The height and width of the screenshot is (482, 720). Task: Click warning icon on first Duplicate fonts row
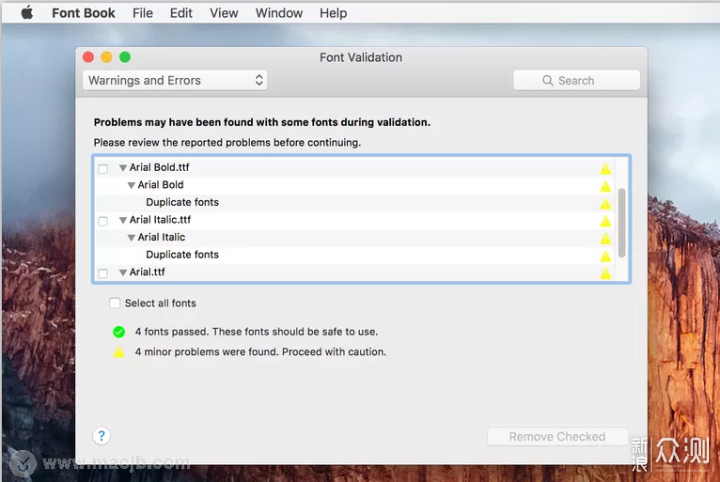(606, 204)
